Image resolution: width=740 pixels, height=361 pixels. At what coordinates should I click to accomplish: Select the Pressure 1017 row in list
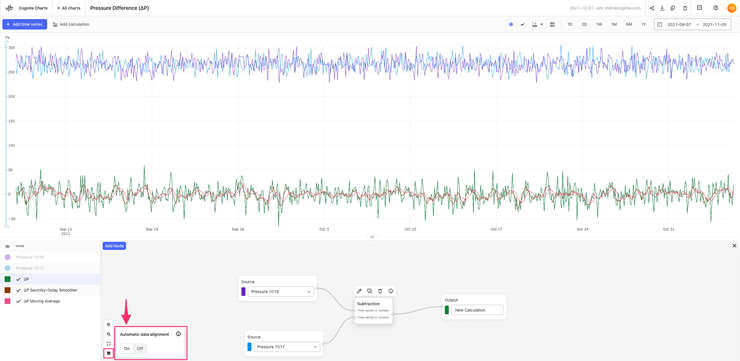pos(50,268)
